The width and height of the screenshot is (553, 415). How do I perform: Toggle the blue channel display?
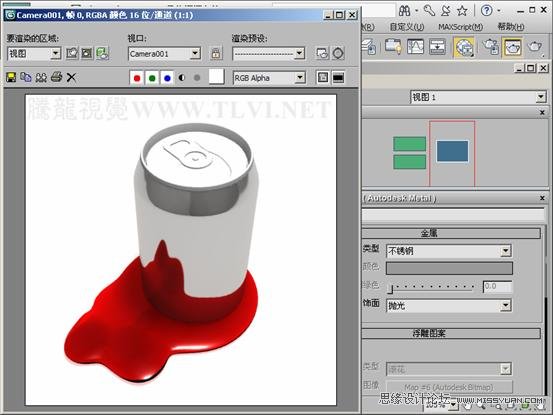167,78
